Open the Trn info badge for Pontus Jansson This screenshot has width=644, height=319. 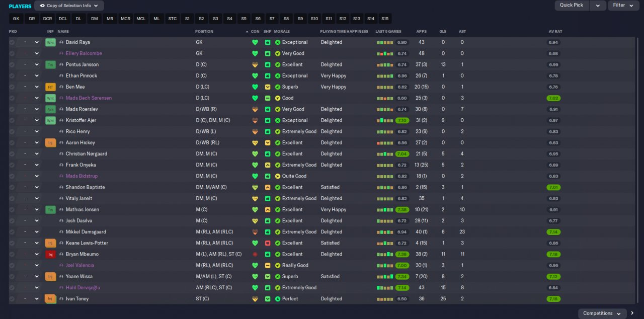(50, 64)
